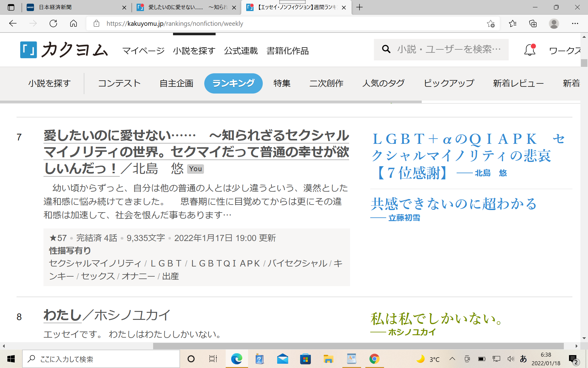The height and width of the screenshot is (368, 588).
Task: Select the 二次創作 tab
Action: (x=326, y=83)
